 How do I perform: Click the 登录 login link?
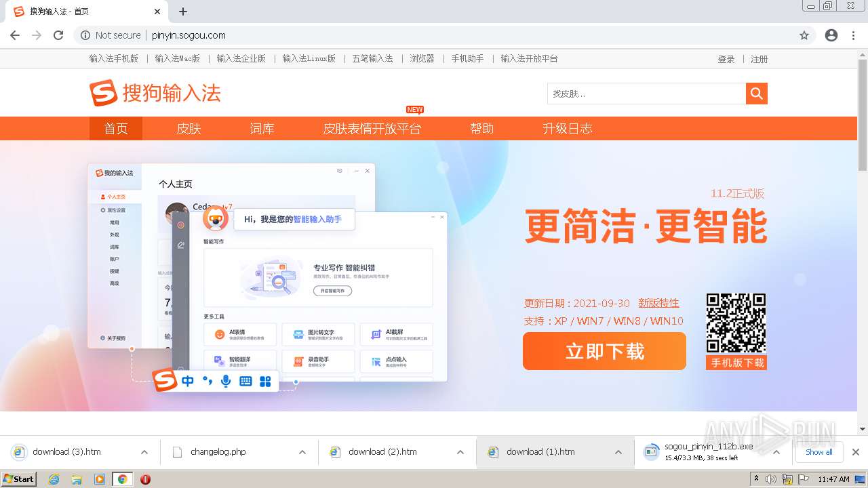click(x=726, y=59)
